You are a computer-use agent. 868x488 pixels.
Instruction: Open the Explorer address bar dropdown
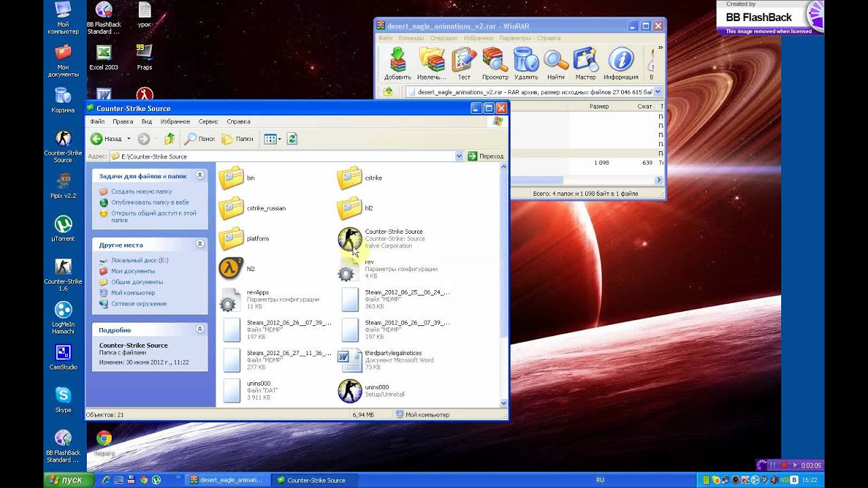click(x=458, y=156)
